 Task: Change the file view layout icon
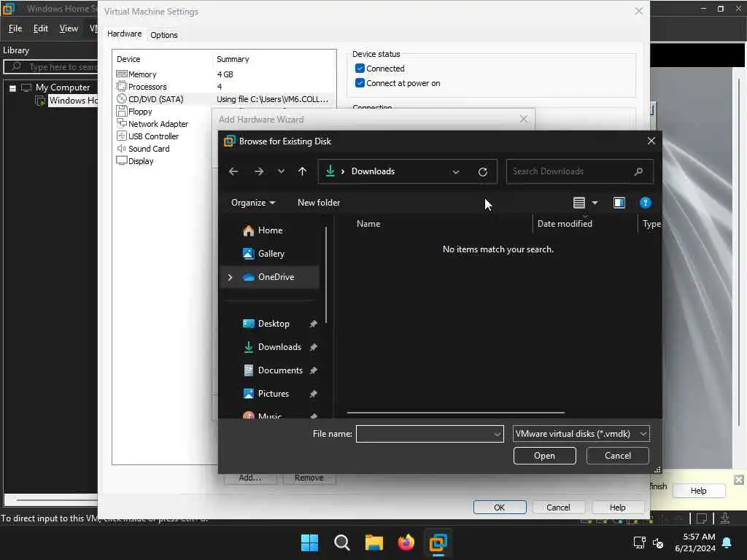(x=578, y=203)
